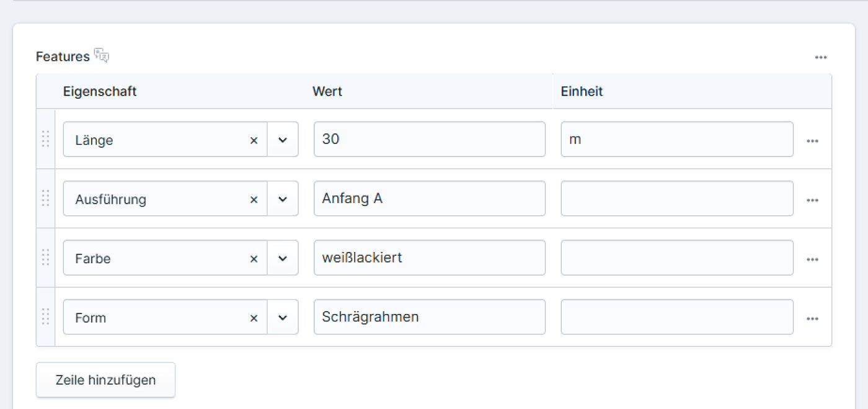This screenshot has width=868, height=409.
Task: Click the value field containing 30
Action: [429, 139]
